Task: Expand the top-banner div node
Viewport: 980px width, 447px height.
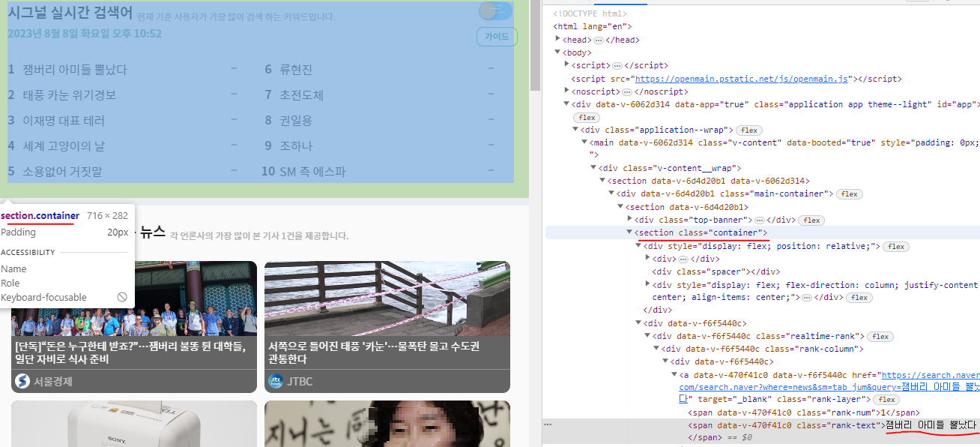Action: [x=629, y=220]
